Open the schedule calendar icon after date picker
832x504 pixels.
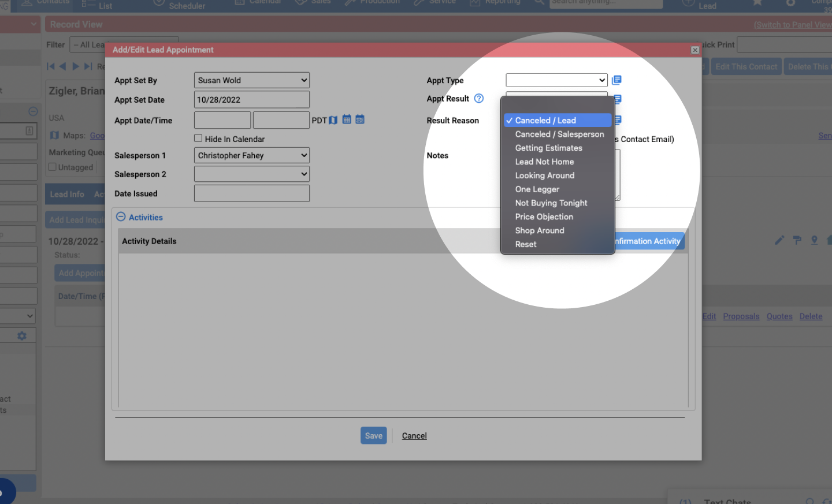[x=360, y=120]
